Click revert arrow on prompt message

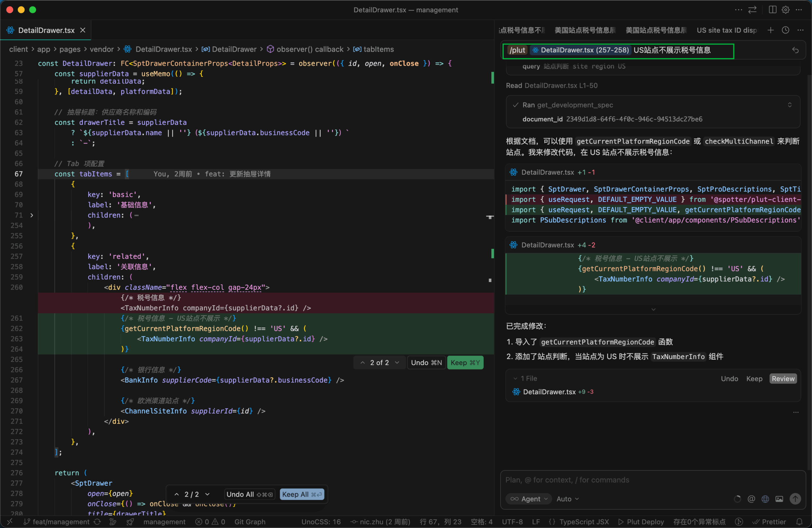795,50
